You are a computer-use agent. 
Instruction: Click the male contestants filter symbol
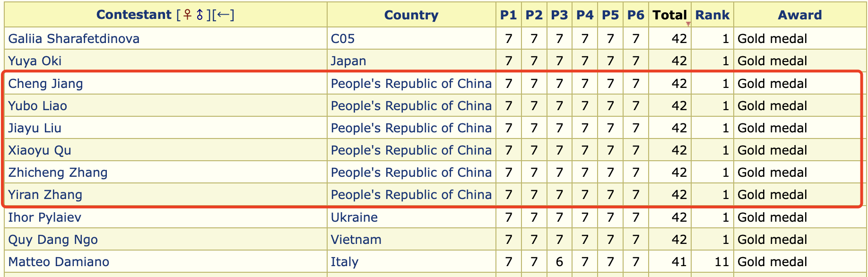coord(200,15)
